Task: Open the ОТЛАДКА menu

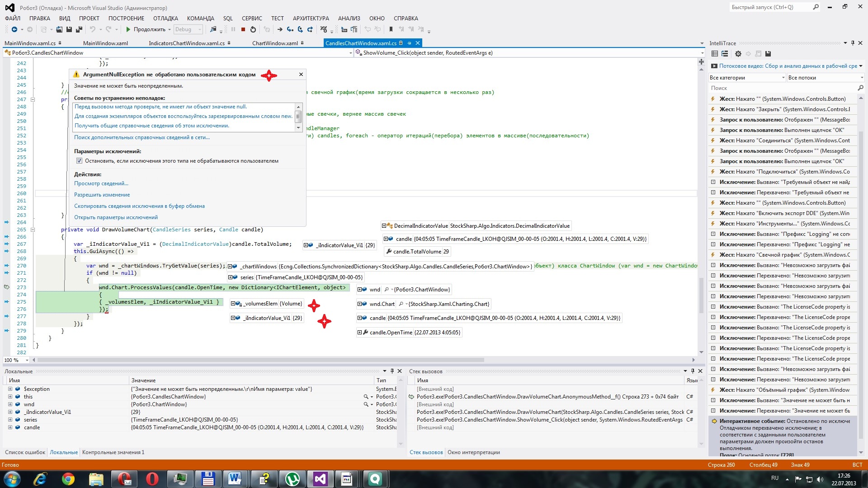Action: point(165,19)
